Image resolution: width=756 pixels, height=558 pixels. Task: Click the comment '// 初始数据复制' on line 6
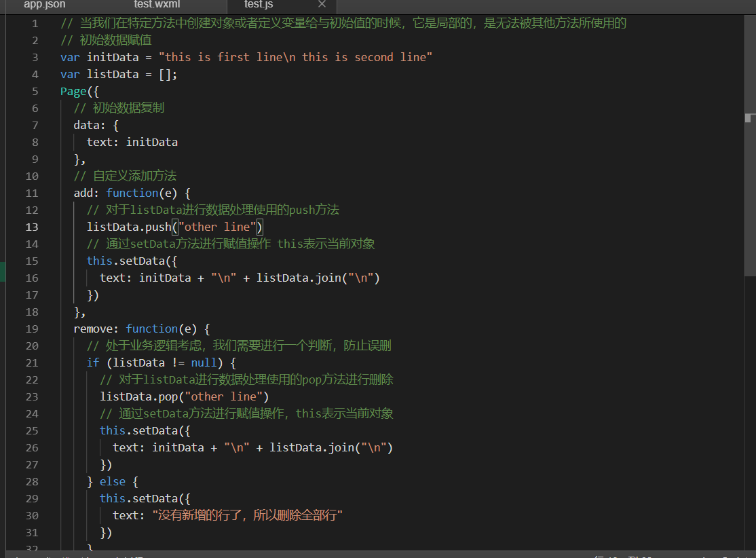pos(119,108)
